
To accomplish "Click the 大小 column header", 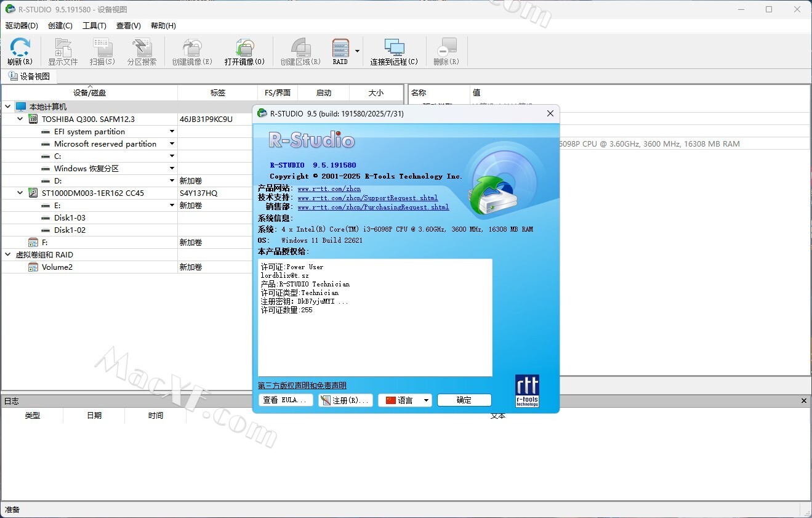I will tap(376, 93).
